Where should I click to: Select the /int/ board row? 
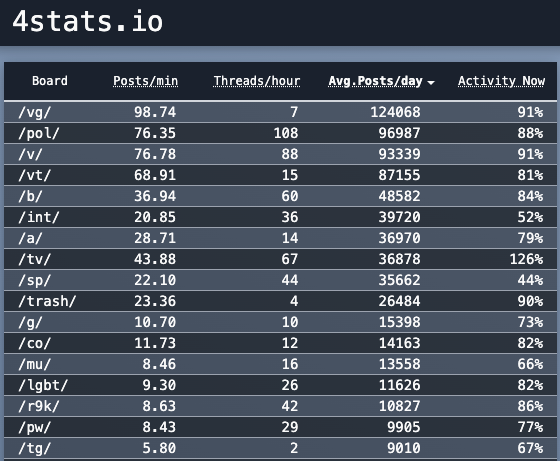coord(280,217)
